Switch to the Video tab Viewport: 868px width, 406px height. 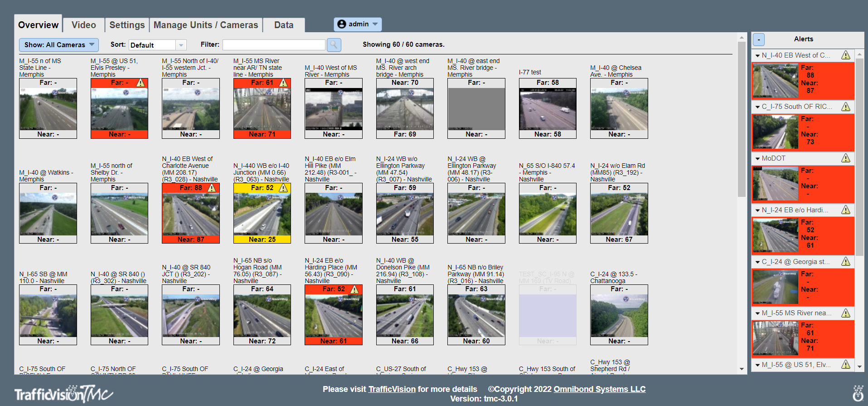click(84, 25)
